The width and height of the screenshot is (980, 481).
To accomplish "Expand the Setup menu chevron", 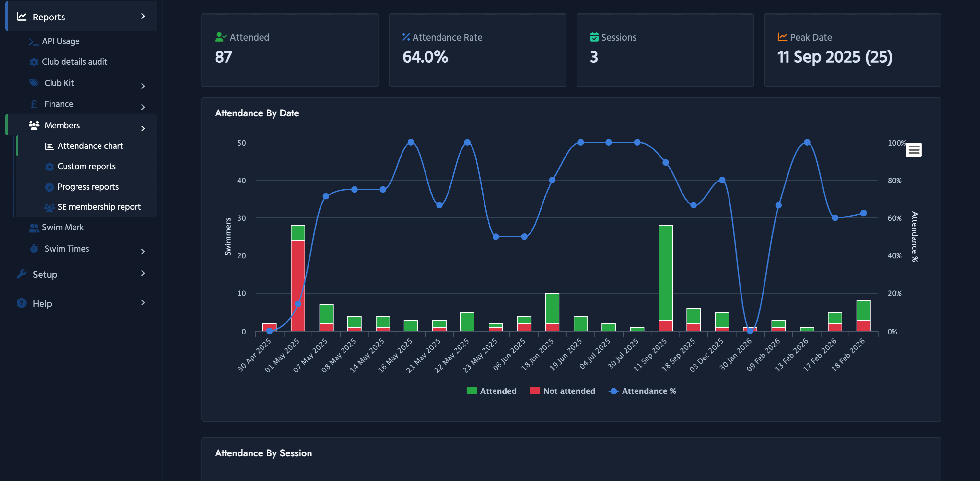I will (x=143, y=273).
